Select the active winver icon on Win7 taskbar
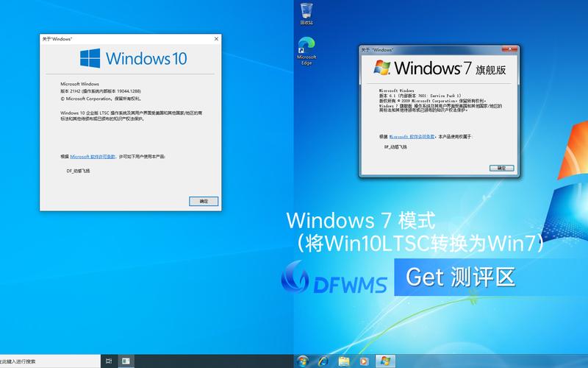Screen dimensions: 588x368 tap(385, 361)
